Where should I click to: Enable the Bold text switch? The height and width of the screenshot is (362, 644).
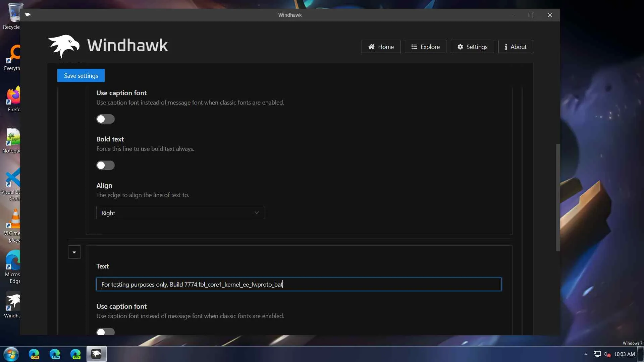tap(105, 165)
